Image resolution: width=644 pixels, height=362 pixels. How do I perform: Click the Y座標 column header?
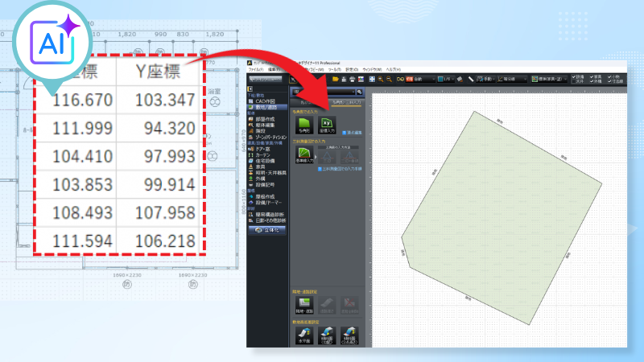(158, 72)
